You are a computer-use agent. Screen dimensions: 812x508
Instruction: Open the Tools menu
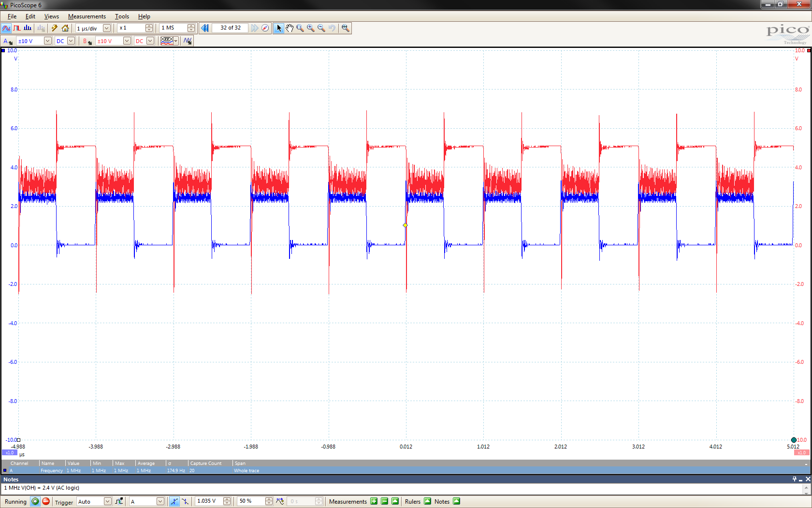122,16
